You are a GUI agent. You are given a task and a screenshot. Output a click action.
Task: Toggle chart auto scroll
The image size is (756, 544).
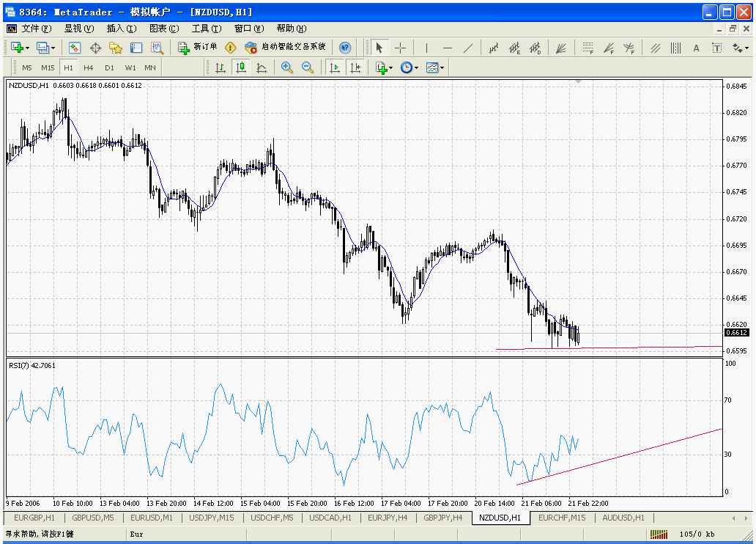click(x=334, y=67)
